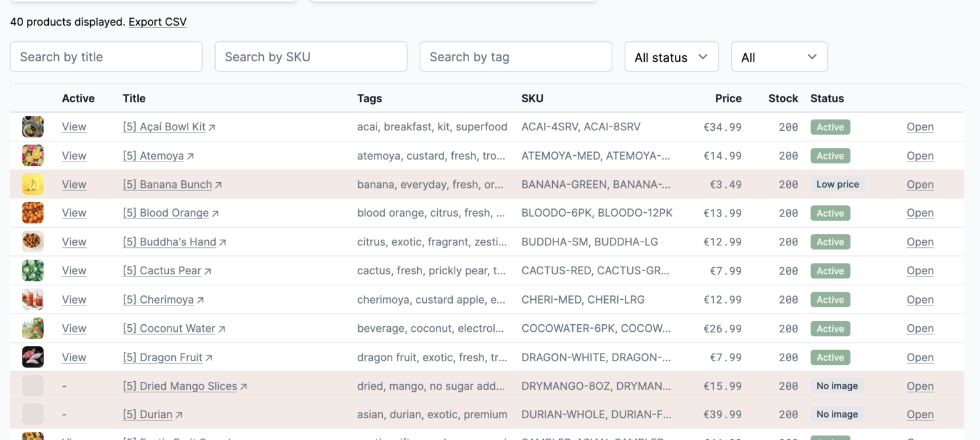Click Open in the Dragon Fruit row
Image resolution: width=980 pixels, height=440 pixels.
(920, 357)
